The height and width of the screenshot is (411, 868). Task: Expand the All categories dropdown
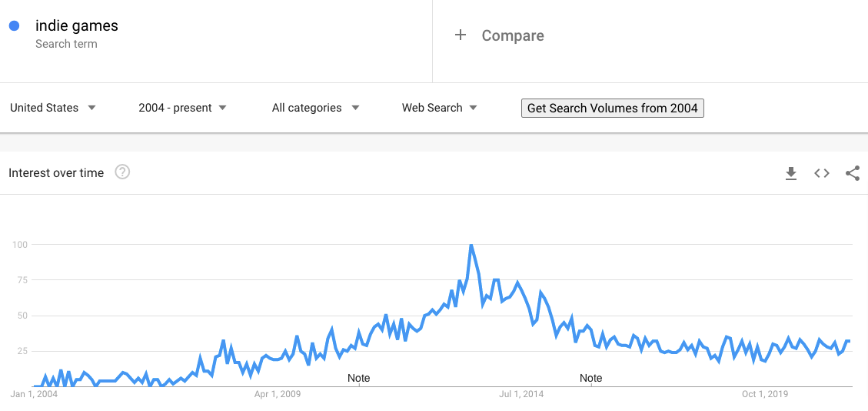tap(315, 108)
